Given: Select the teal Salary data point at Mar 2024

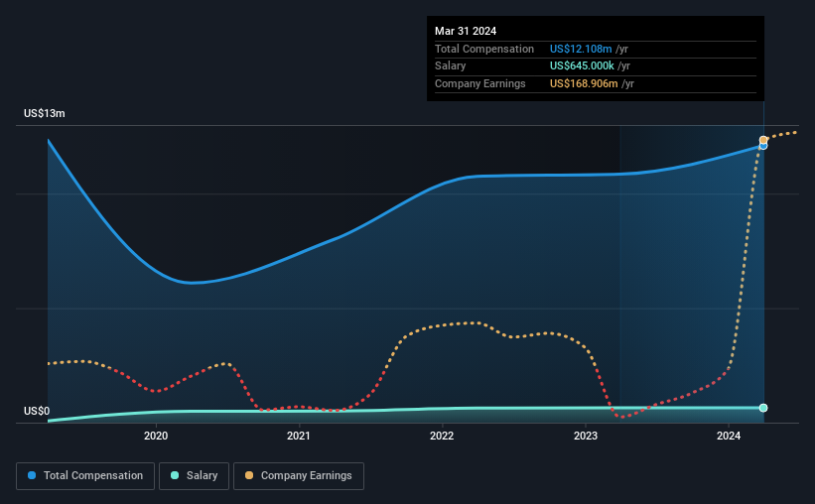Looking at the screenshot, I should tap(763, 408).
